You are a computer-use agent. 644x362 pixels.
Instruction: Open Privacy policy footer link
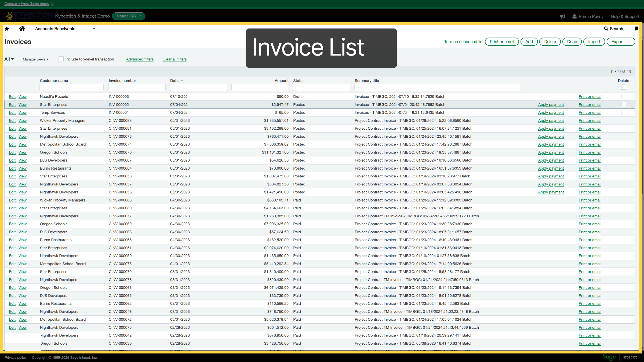pyautogui.click(x=16, y=358)
